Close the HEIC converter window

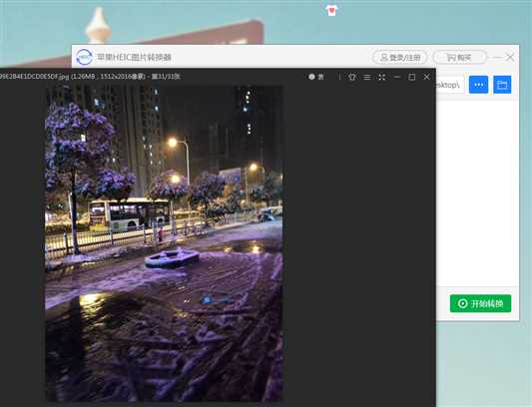point(510,57)
